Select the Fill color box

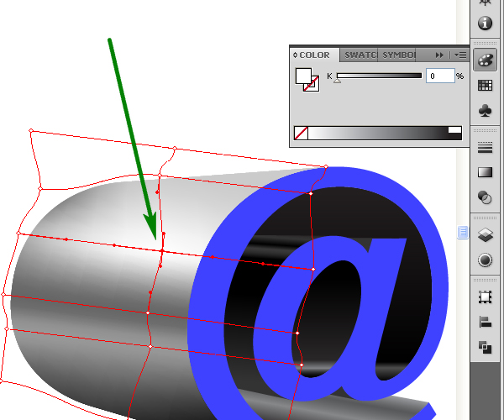303,76
